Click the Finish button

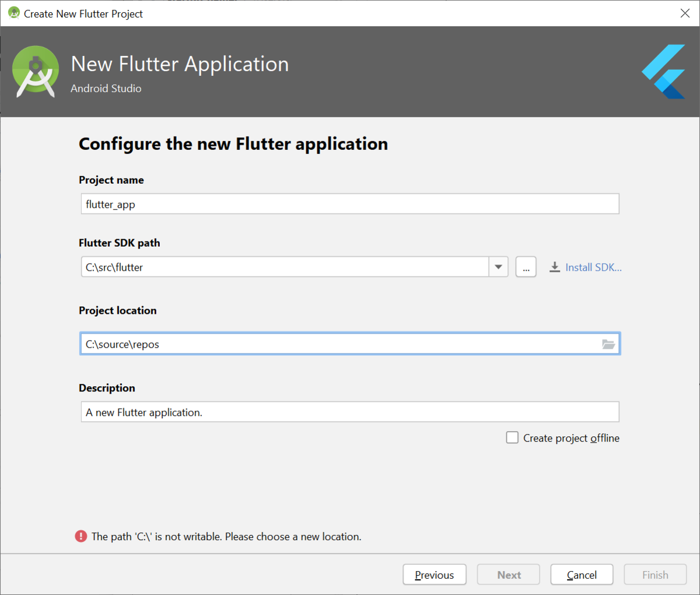tap(655, 575)
